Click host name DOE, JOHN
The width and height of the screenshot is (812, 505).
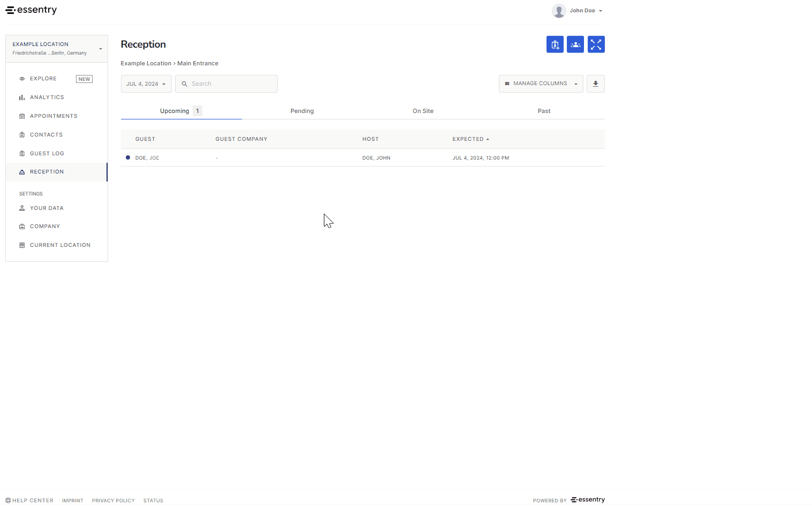(x=376, y=158)
